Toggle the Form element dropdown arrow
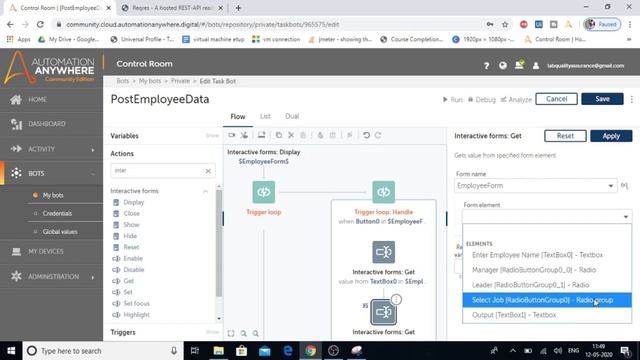The image size is (640, 360). coord(626,217)
